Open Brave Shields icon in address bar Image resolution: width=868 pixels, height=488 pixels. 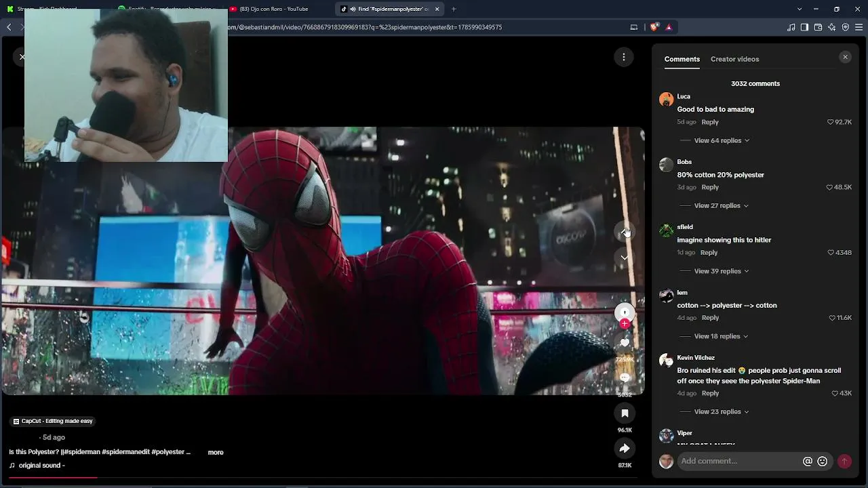tap(654, 27)
